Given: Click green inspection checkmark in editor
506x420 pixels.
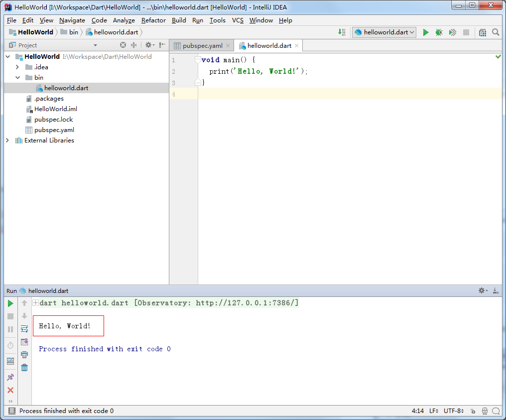Looking at the screenshot, I should coord(498,56).
